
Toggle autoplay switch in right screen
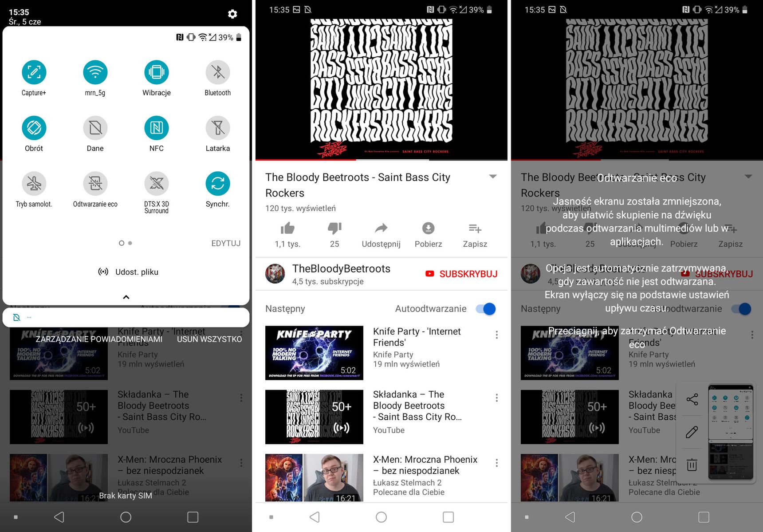pos(741,309)
